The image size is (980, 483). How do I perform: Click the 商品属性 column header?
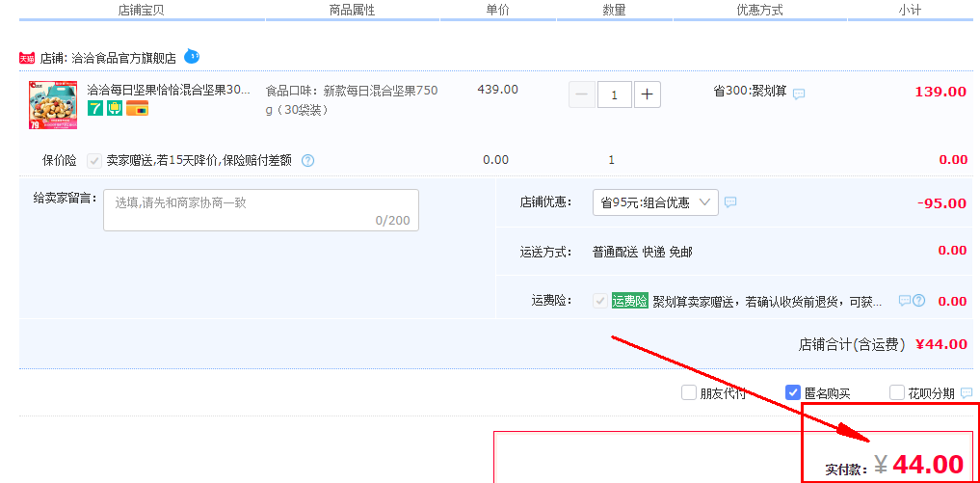[x=353, y=10]
